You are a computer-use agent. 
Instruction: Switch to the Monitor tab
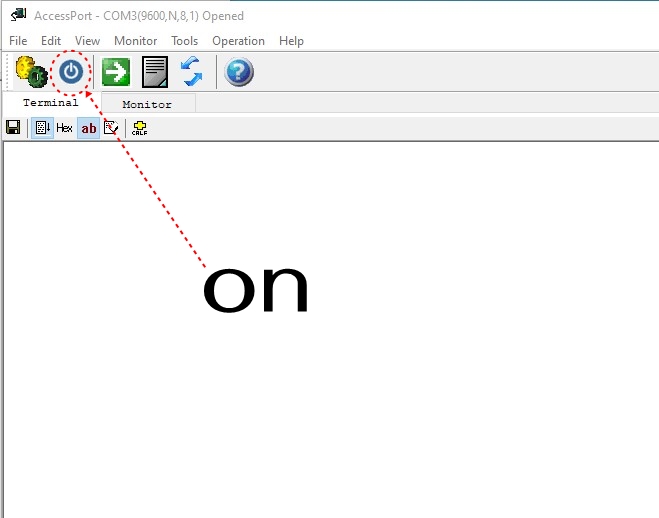pos(147,104)
